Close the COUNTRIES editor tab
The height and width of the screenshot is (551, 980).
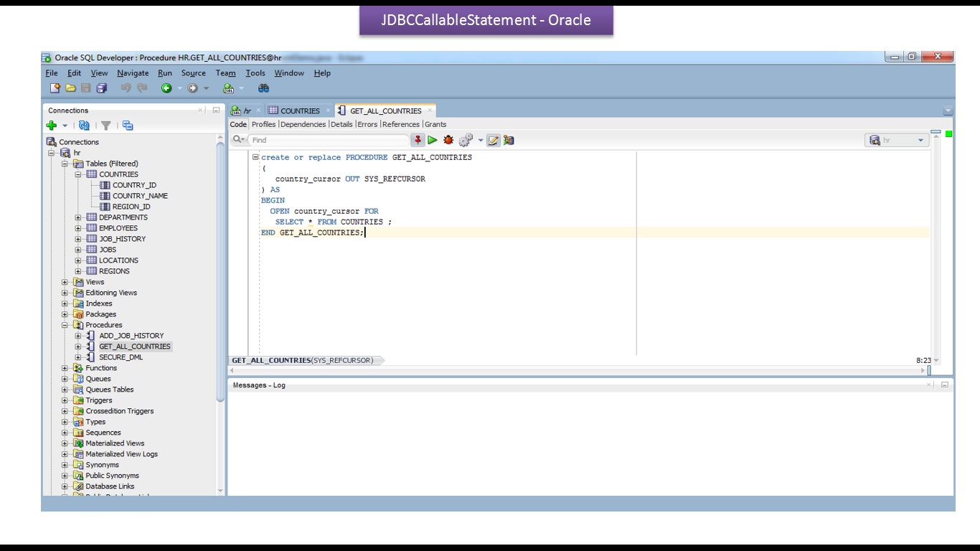coord(328,110)
